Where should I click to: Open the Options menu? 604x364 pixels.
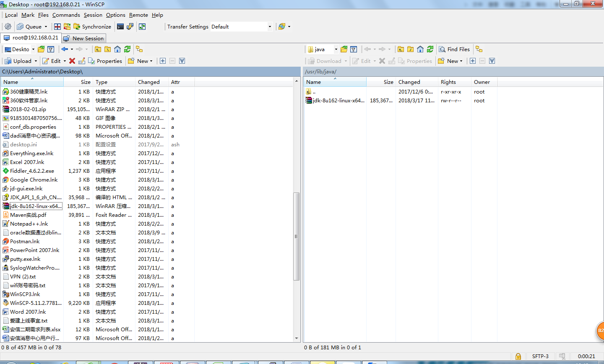point(116,15)
